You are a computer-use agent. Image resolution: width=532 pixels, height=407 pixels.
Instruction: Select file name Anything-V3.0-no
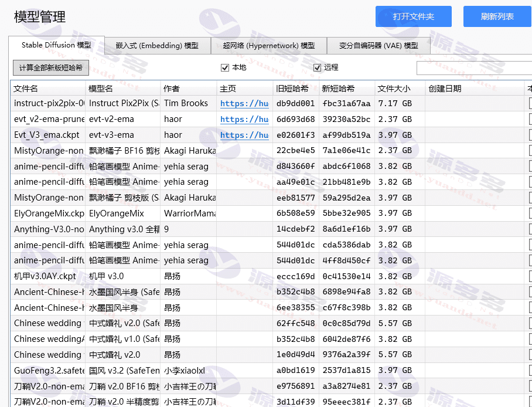coord(48,229)
